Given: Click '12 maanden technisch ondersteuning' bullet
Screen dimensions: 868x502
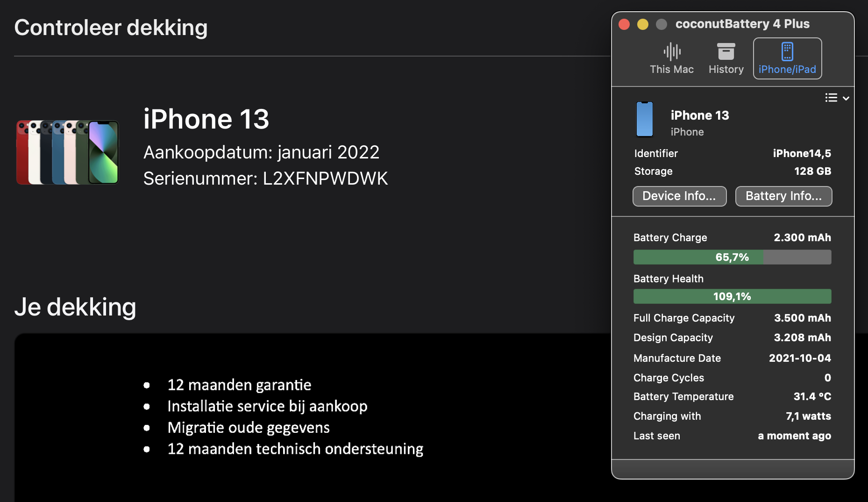Looking at the screenshot, I should (295, 449).
